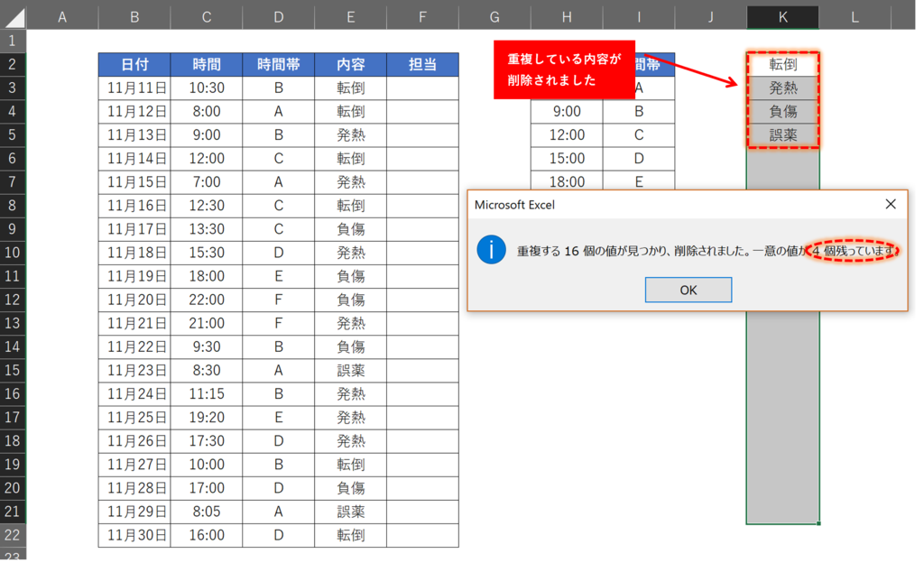Click the select-all corner triangle

(14, 17)
